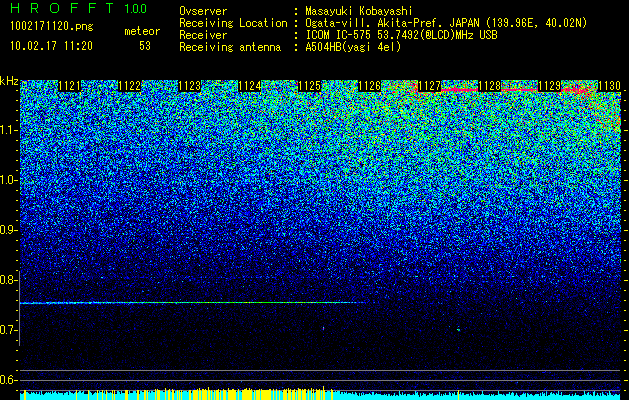The image size is (629, 400).
Task: Click the observer name Masayuki Kobayashi
Action: click(x=359, y=11)
